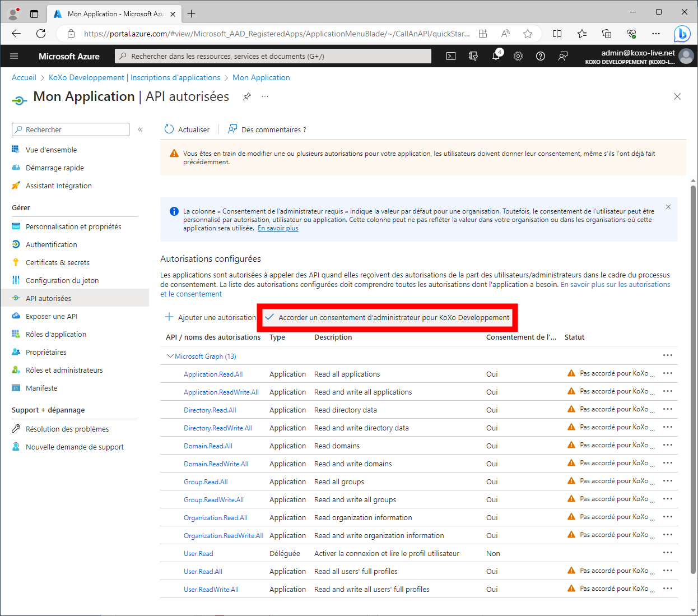Open Nouvelle demande de support

75,447
